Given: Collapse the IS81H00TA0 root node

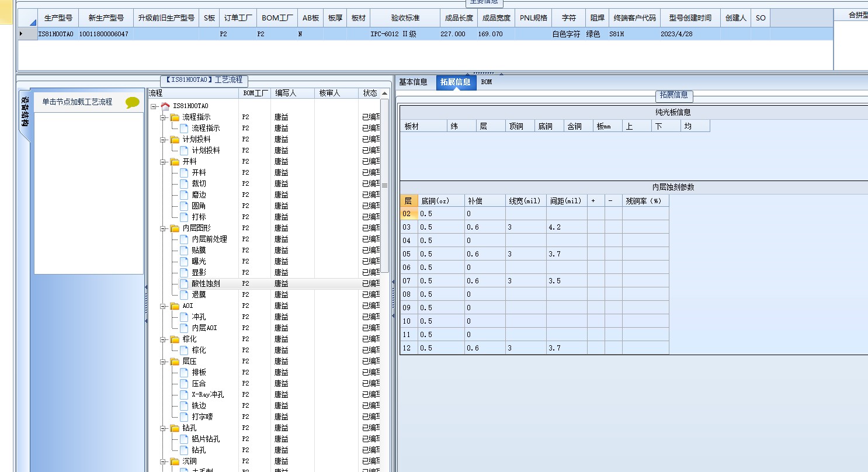Looking at the screenshot, I should pos(153,106).
